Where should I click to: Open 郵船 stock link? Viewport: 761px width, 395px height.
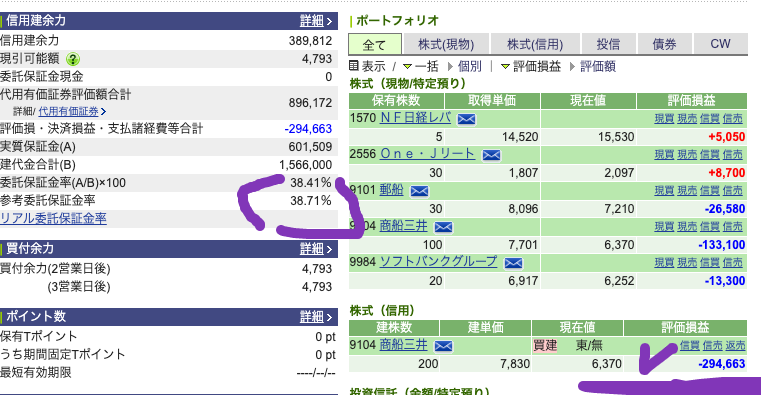(392, 190)
